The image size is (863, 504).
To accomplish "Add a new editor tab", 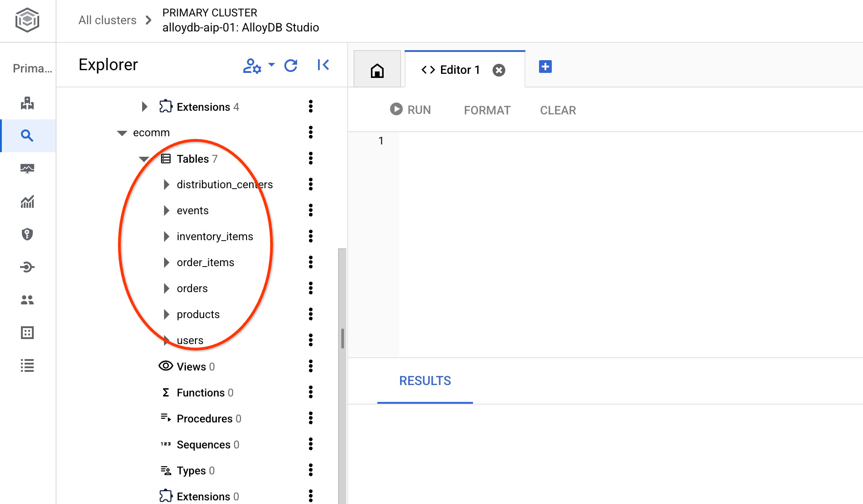I will pos(545,67).
